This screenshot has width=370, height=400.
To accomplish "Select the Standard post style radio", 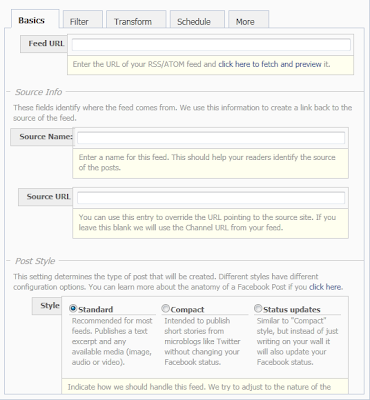I will 73,309.
